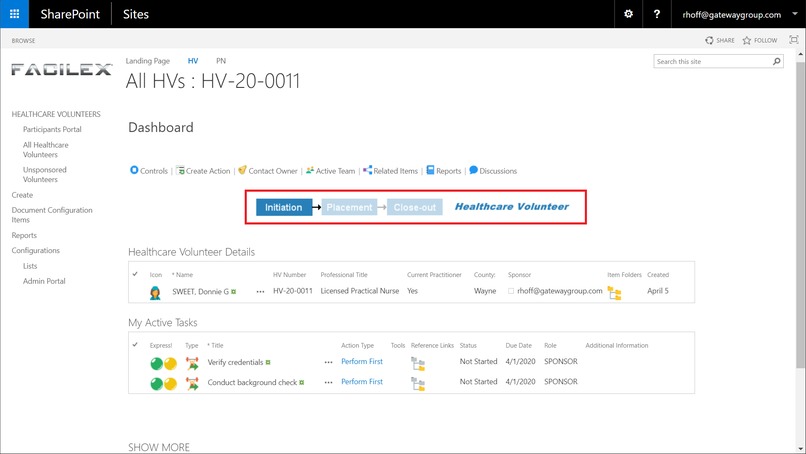Image resolution: width=806 pixels, height=454 pixels.
Task: Click the Active Team icon
Action: (309, 170)
